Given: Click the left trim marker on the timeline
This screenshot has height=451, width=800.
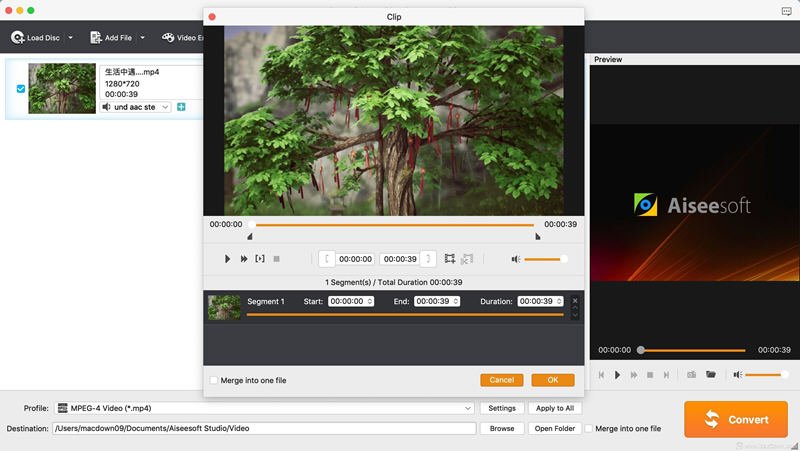Looking at the screenshot, I should click(x=250, y=237).
